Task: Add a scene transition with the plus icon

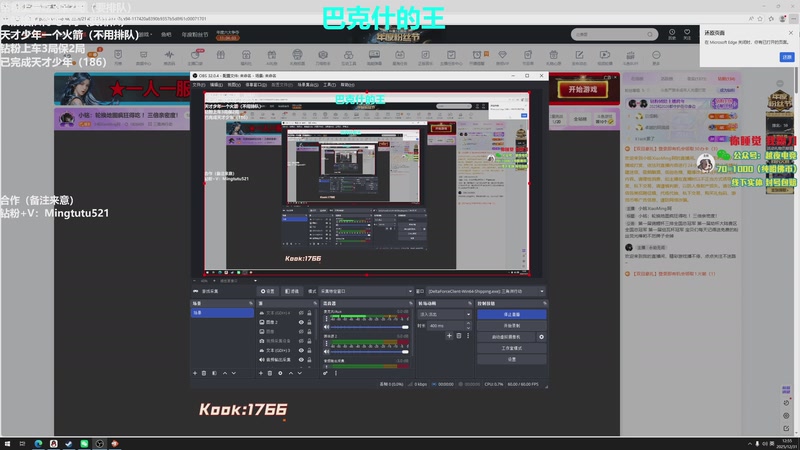Action: coord(449,336)
